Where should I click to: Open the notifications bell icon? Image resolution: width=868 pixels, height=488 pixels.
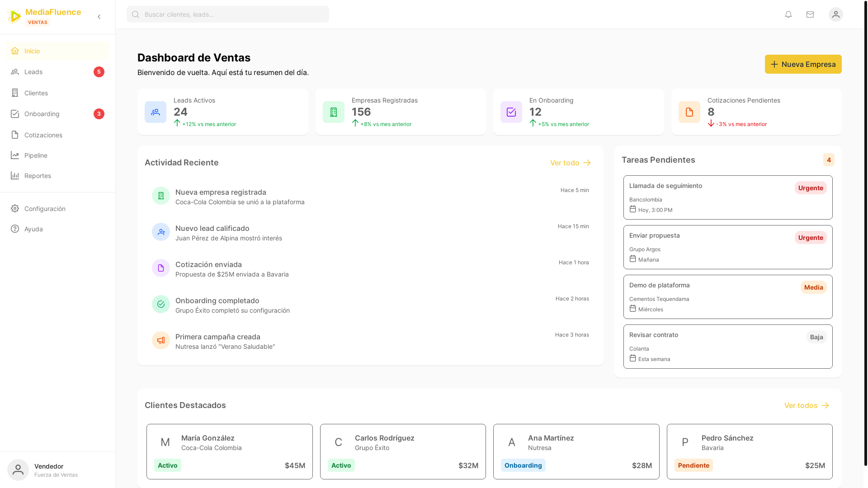tap(788, 14)
